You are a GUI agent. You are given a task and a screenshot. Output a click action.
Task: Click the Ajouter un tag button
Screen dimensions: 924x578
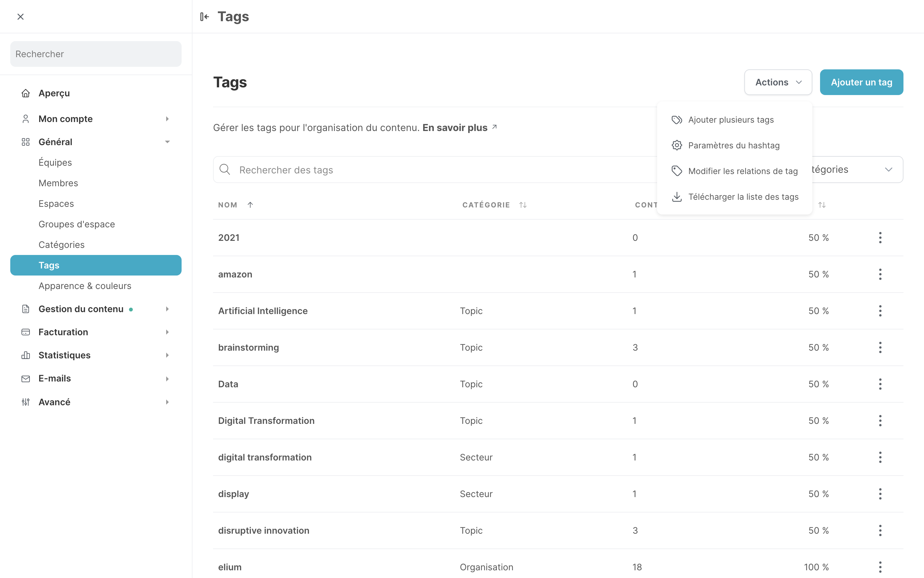[x=861, y=82]
